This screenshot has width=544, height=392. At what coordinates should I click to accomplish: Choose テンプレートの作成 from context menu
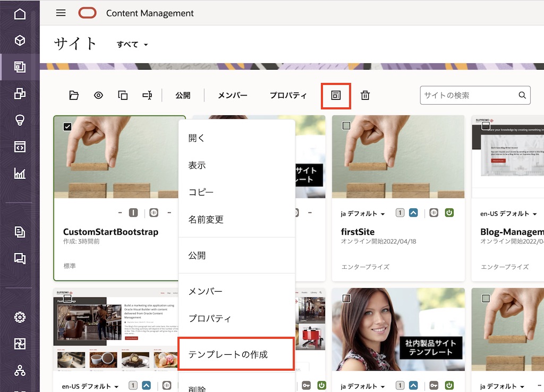tap(228, 354)
